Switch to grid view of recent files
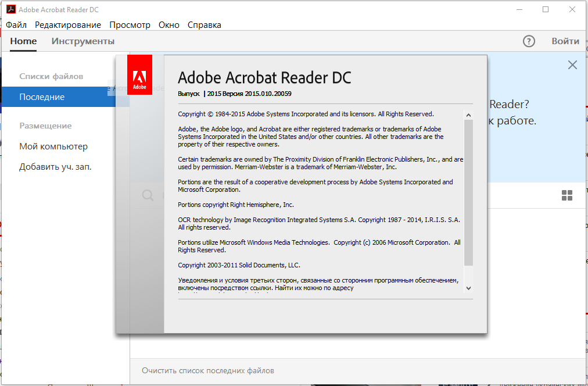This screenshot has height=386, width=588. (567, 195)
